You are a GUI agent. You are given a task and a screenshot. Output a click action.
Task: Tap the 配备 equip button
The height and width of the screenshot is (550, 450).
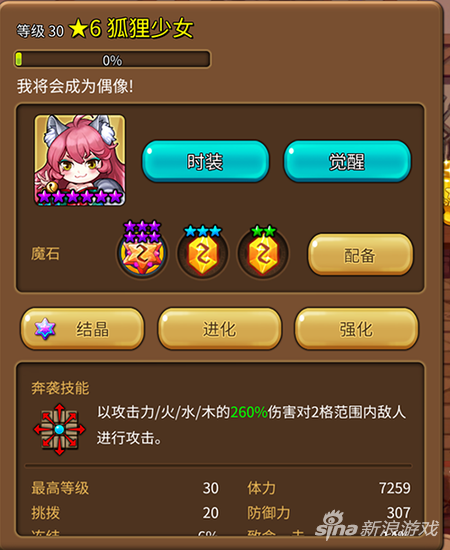click(360, 255)
